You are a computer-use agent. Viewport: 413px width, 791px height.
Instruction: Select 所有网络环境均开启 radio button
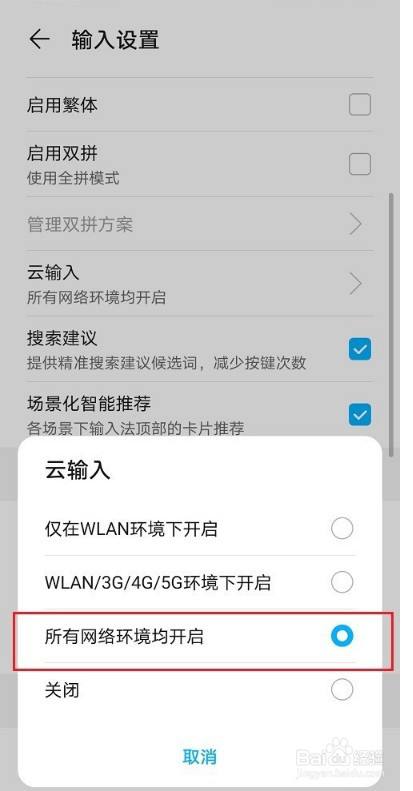(342, 636)
